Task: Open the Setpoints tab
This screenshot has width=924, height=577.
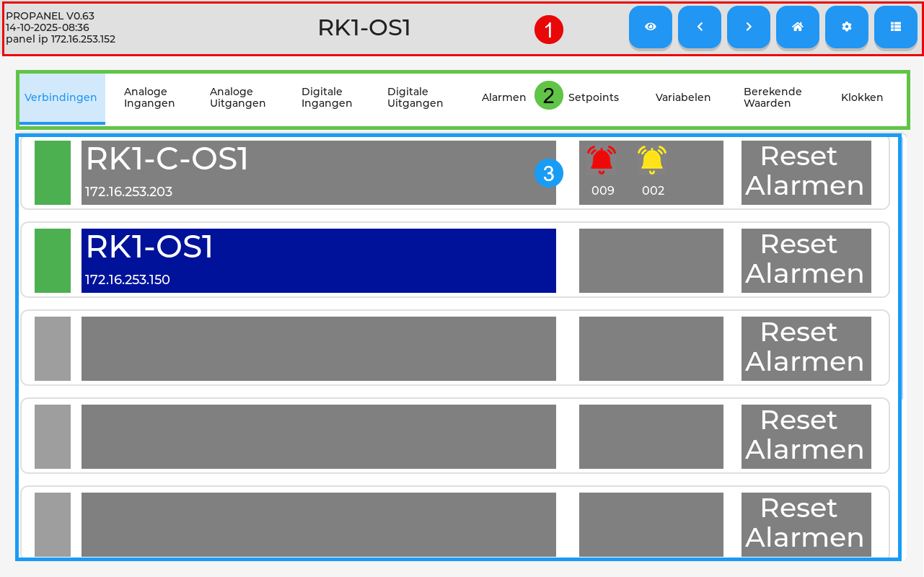Action: 594,97
